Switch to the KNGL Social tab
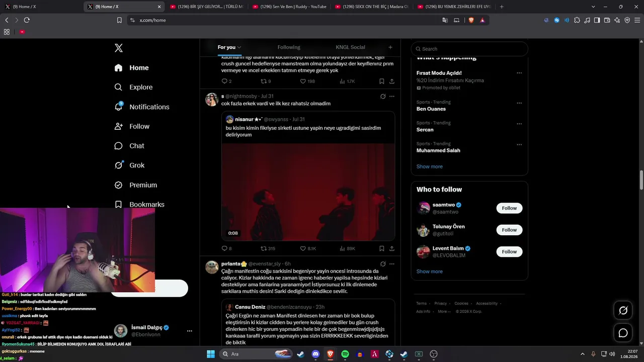This screenshot has width=644, height=362. coord(350,47)
